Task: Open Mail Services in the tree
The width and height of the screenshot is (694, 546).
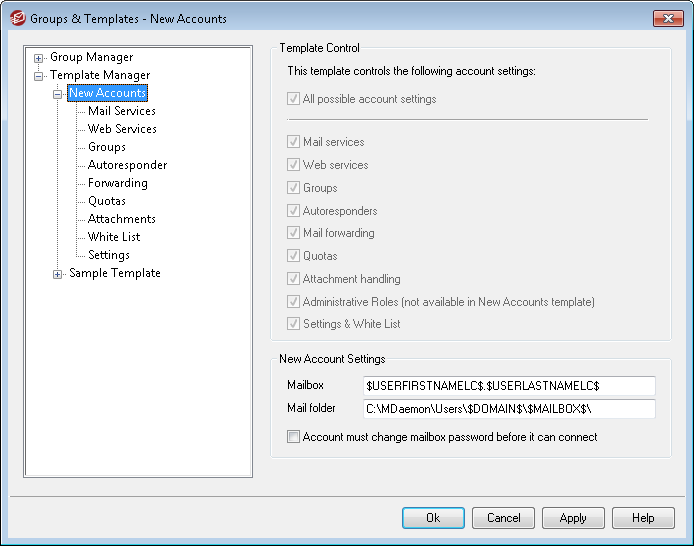Action: click(x=121, y=111)
